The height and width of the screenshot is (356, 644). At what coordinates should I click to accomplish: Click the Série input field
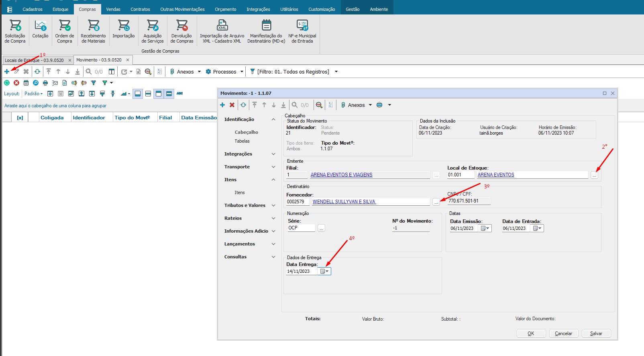coord(301,228)
